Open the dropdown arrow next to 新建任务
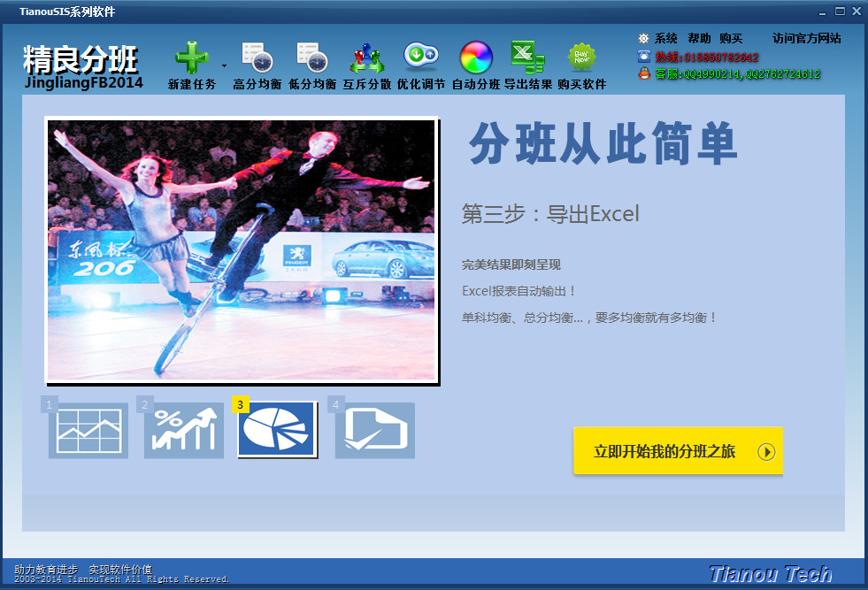The height and width of the screenshot is (590, 868). tap(224, 65)
